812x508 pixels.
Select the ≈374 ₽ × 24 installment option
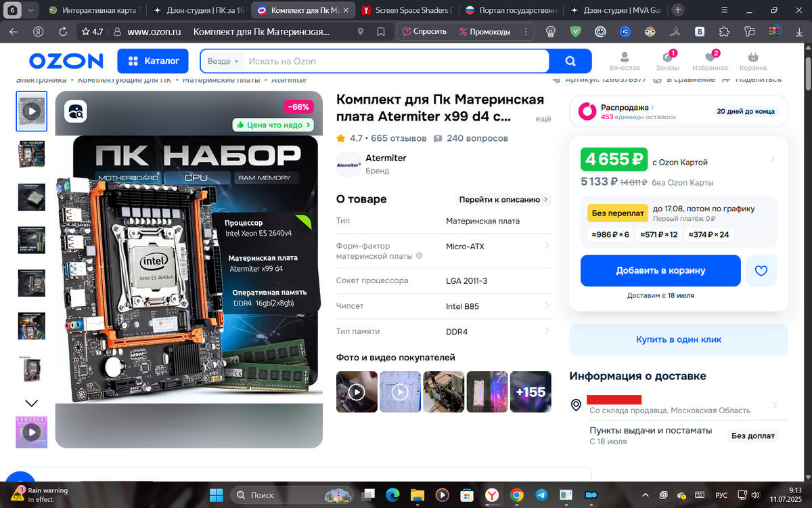tap(708, 235)
